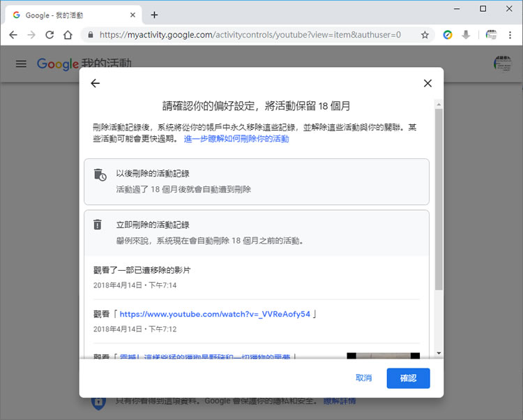Viewport: 523px width, 420px height.
Task: Click the 確認 button
Action: (x=408, y=378)
